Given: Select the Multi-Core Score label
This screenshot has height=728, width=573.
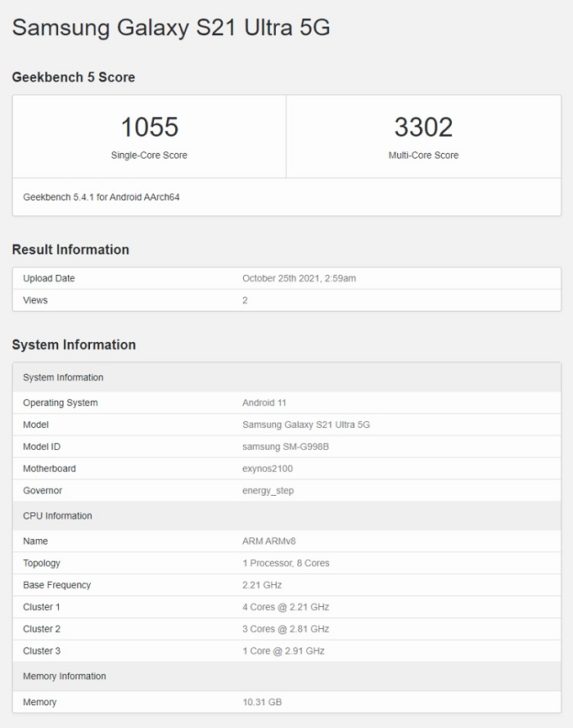Looking at the screenshot, I should 423,155.
